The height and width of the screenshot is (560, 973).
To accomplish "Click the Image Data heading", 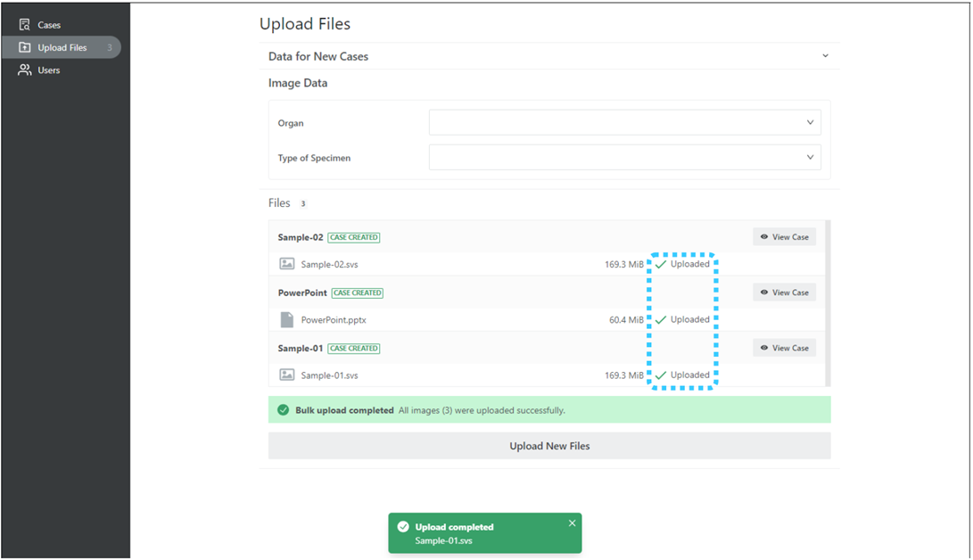I will pos(298,83).
